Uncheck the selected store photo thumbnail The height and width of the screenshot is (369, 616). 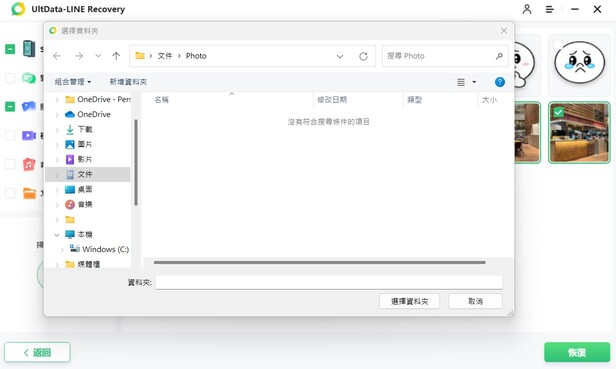coord(558,113)
